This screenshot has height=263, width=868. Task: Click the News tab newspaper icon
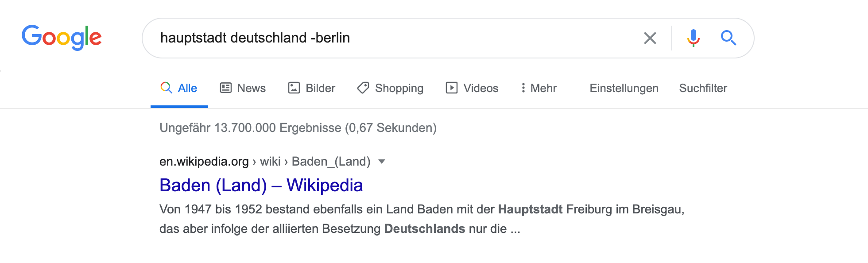tap(226, 88)
